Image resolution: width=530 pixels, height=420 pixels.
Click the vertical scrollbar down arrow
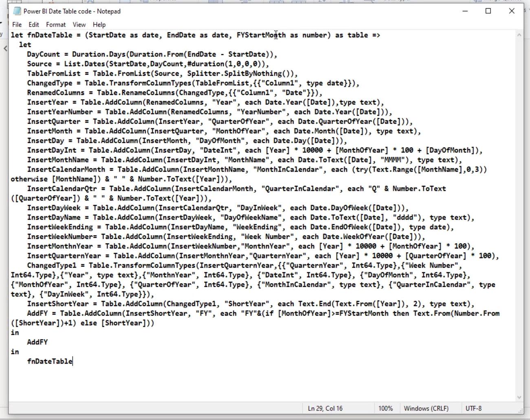coord(519,397)
